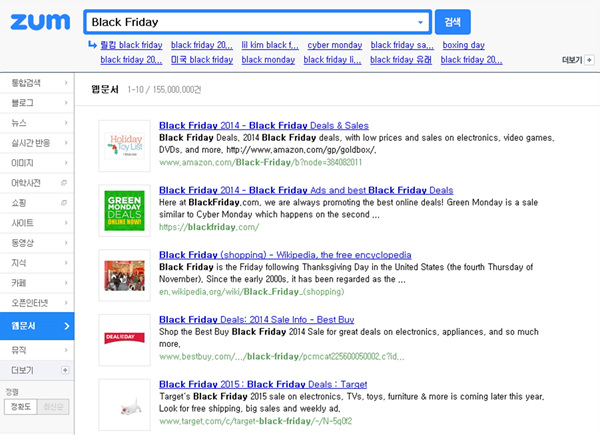Select 실시간 반응 in the sidebar

tap(37, 143)
